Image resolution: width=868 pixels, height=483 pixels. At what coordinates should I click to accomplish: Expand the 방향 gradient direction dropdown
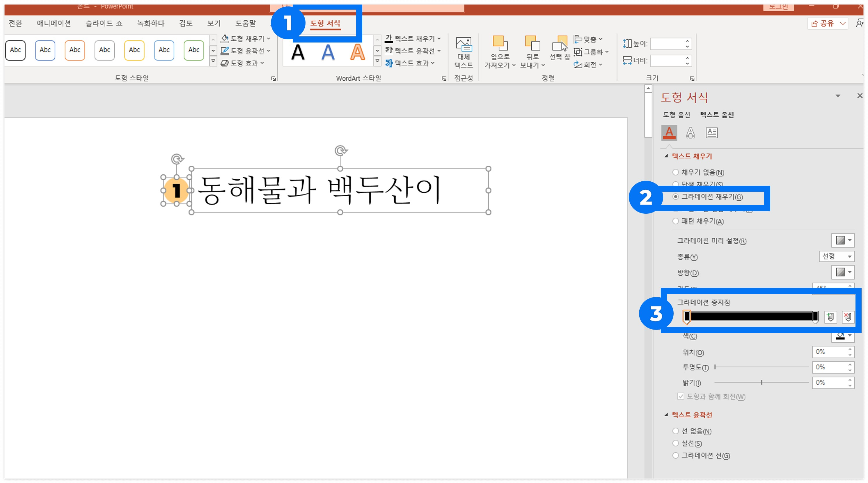tap(843, 272)
